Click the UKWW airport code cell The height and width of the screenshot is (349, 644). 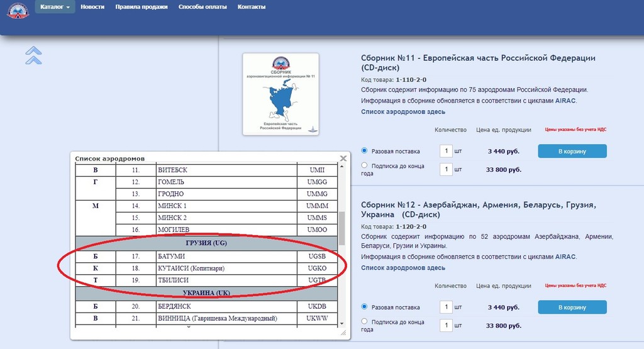coord(317,318)
